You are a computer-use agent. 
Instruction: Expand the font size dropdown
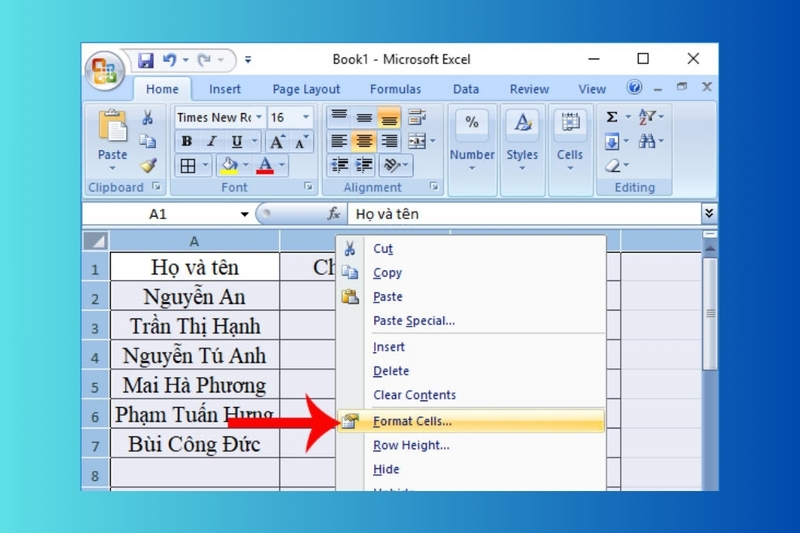tap(306, 117)
